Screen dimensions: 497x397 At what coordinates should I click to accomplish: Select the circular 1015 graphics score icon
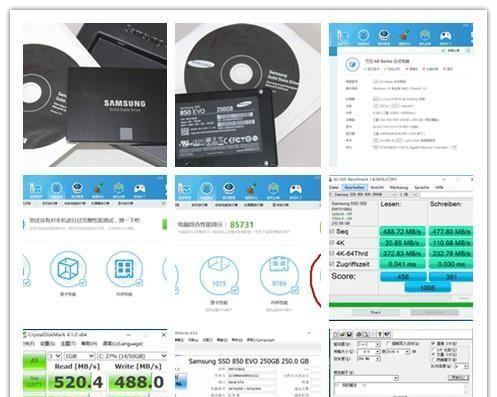pyautogui.click(x=219, y=275)
